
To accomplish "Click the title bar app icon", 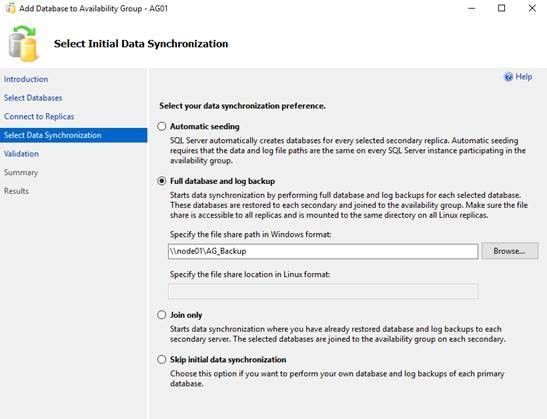I will click(10, 8).
